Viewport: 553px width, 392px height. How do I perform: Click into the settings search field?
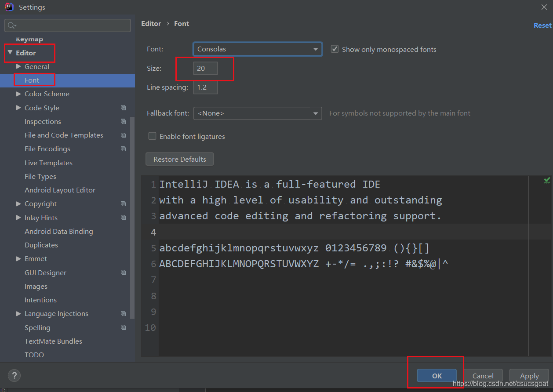click(68, 25)
